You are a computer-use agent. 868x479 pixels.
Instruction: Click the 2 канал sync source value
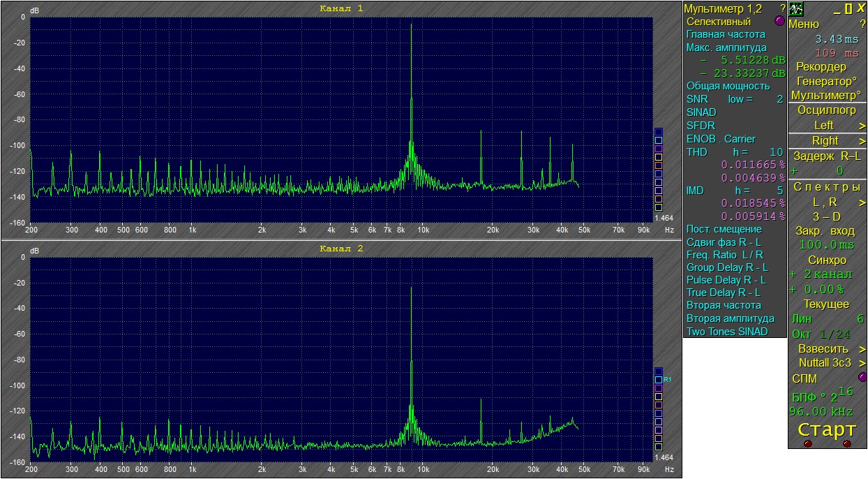point(828,274)
